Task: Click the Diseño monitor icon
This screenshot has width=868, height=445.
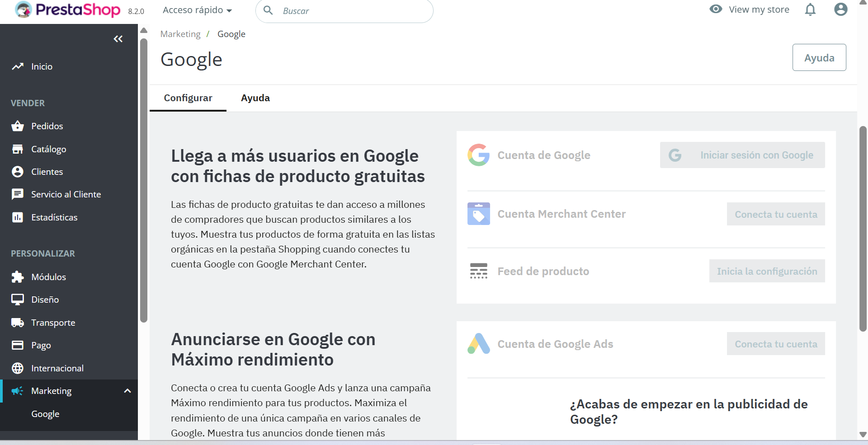Action: 18,300
